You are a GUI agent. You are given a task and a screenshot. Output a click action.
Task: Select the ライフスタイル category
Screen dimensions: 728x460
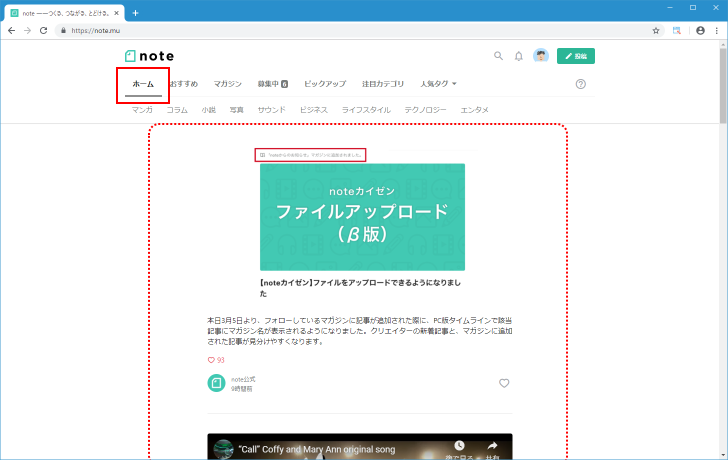coord(366,110)
